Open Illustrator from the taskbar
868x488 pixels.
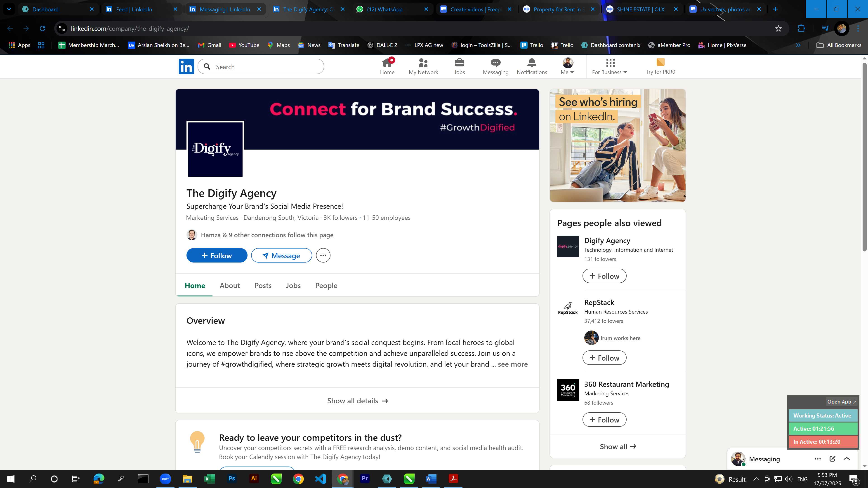254,479
